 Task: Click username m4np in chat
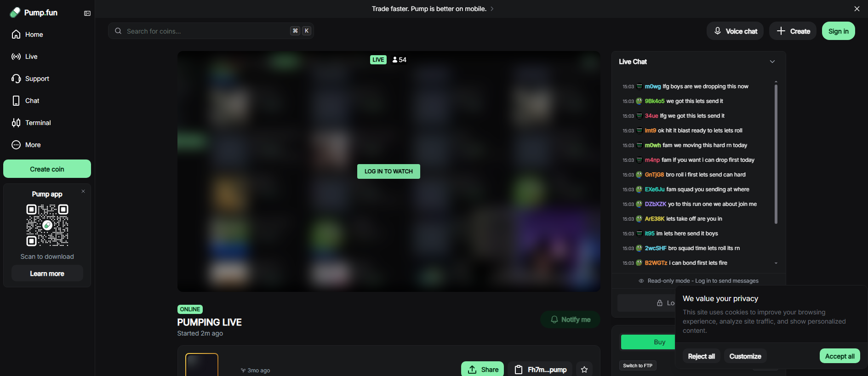pyautogui.click(x=652, y=160)
